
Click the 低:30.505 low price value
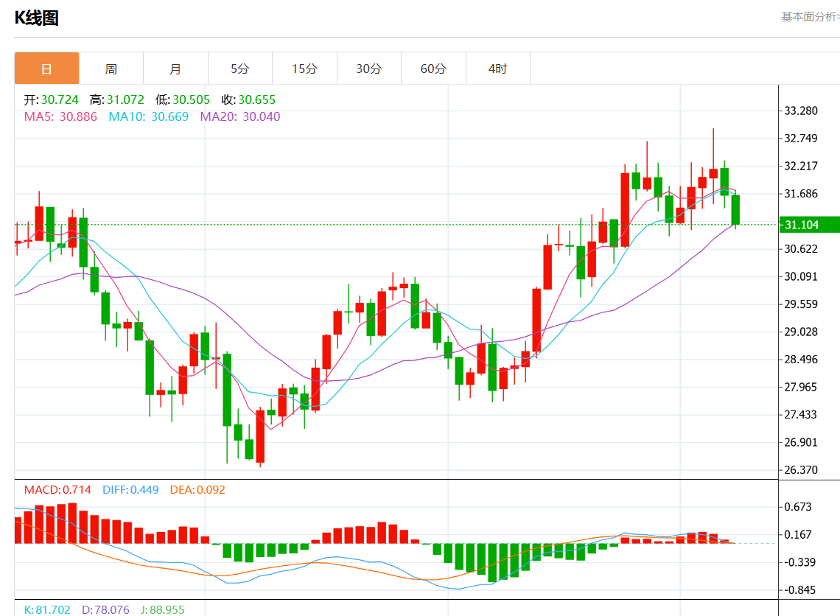[183, 99]
